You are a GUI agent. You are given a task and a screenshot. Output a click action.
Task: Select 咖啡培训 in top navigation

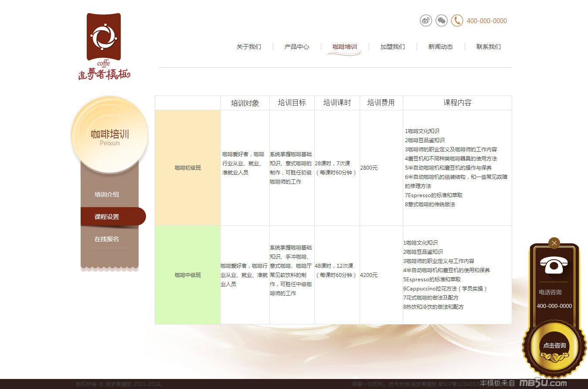[345, 47]
